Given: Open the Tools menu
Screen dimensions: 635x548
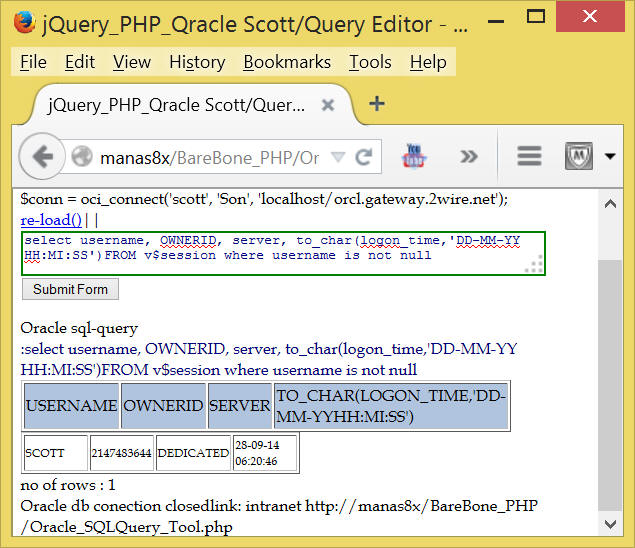Looking at the screenshot, I should [x=370, y=62].
